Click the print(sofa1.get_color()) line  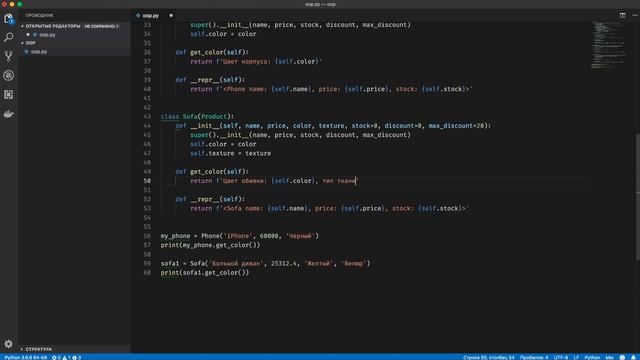click(204, 273)
